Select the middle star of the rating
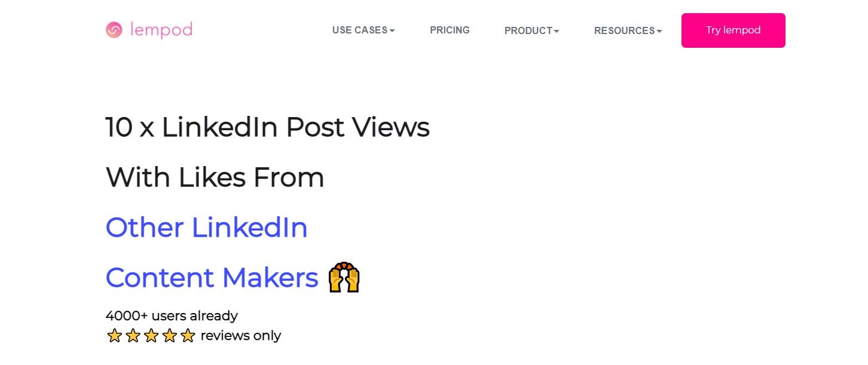The height and width of the screenshot is (365, 868). [151, 336]
